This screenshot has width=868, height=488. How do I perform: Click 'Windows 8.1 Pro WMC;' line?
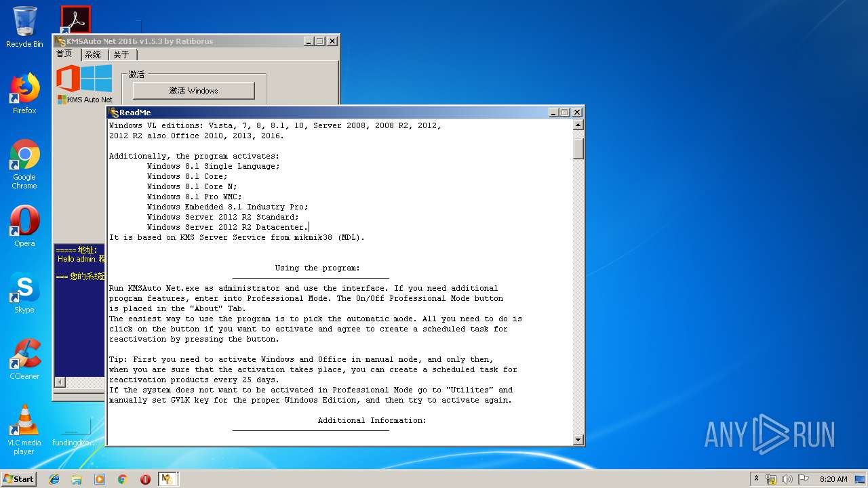coord(194,197)
